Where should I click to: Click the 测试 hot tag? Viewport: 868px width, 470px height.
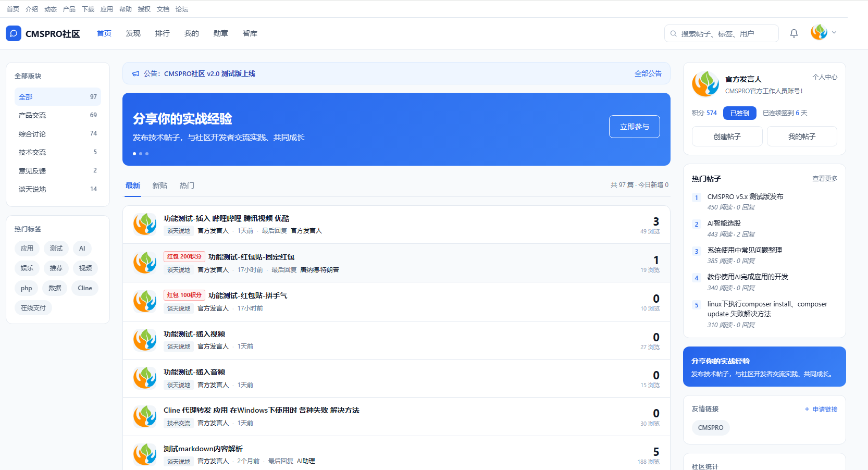(56, 249)
